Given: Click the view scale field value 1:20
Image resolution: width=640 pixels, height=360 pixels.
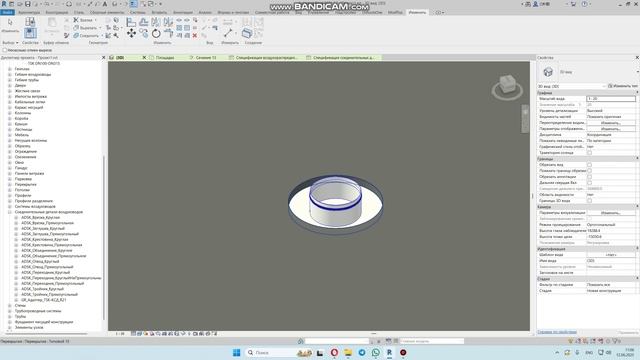Looking at the screenshot, I should pos(611,99).
